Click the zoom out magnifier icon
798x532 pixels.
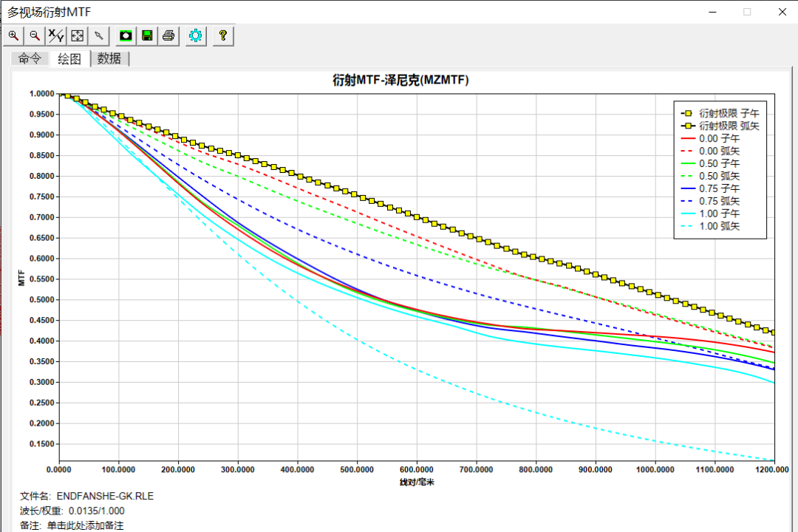35,35
